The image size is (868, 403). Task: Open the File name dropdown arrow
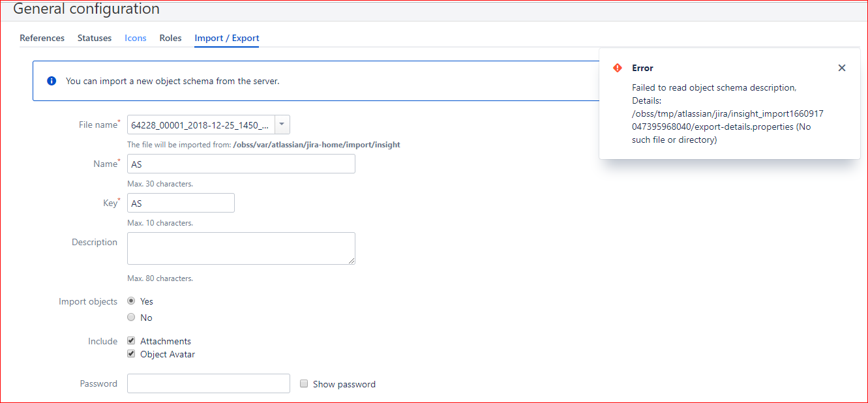[x=282, y=125]
